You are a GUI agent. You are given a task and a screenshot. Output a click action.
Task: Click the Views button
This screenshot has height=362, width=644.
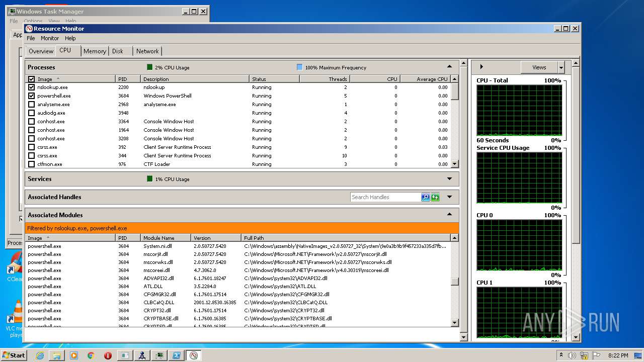tap(539, 67)
